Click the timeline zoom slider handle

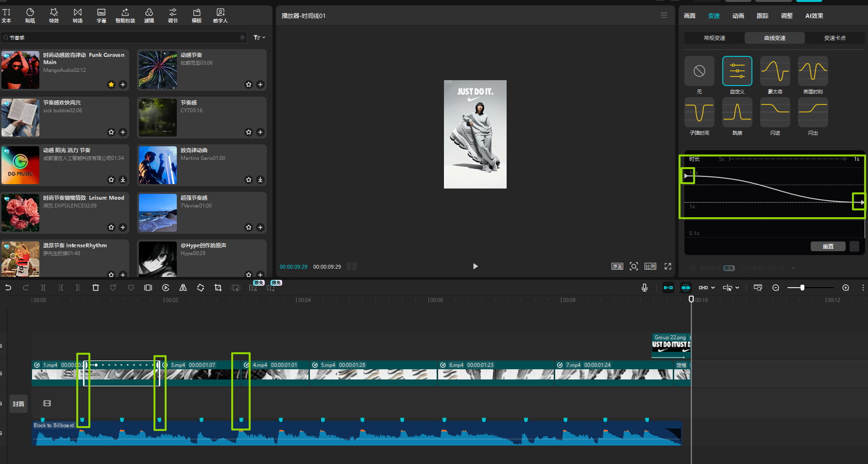click(x=802, y=288)
